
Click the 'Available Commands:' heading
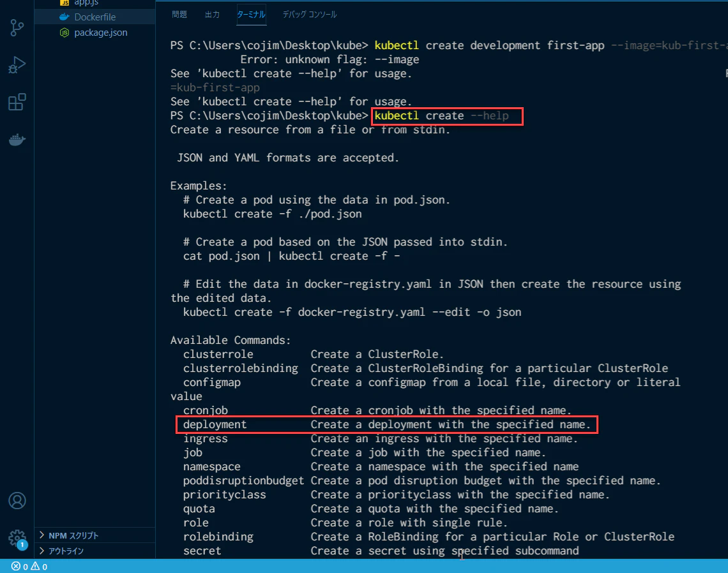click(231, 340)
